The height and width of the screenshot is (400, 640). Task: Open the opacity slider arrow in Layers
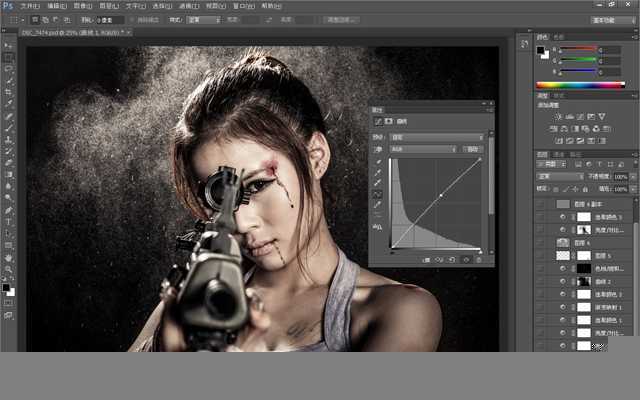(x=633, y=176)
